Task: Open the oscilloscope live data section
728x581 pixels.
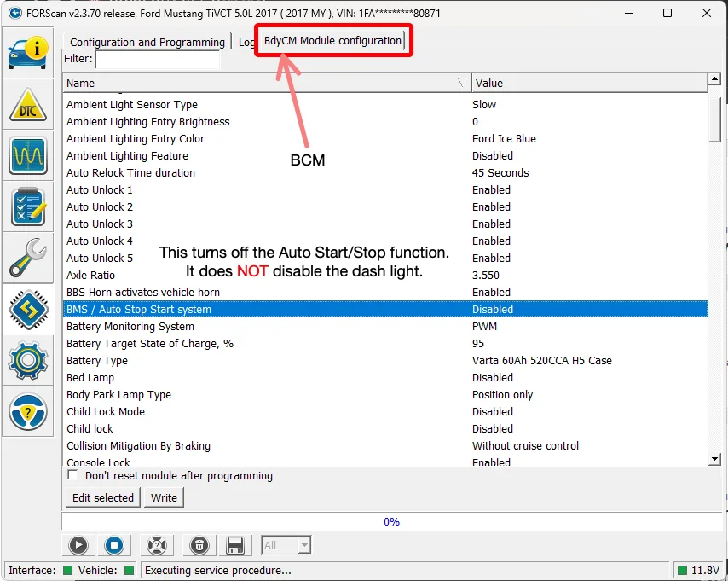Action: [x=28, y=156]
